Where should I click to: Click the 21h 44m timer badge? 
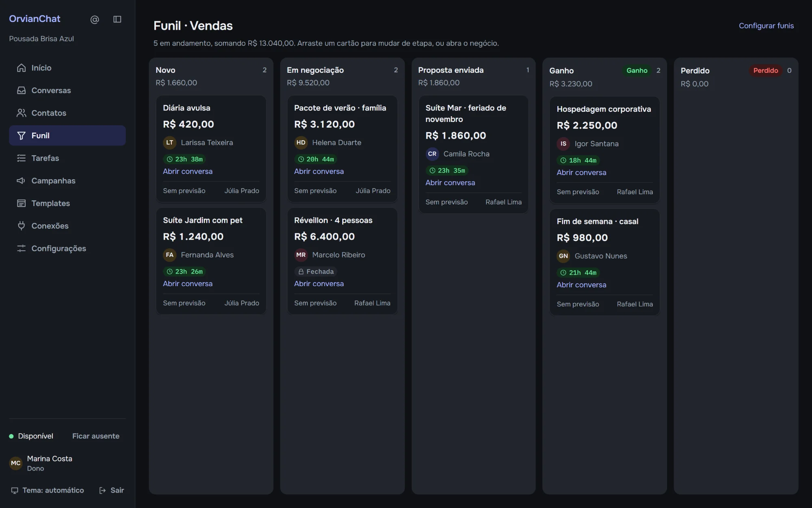click(579, 273)
